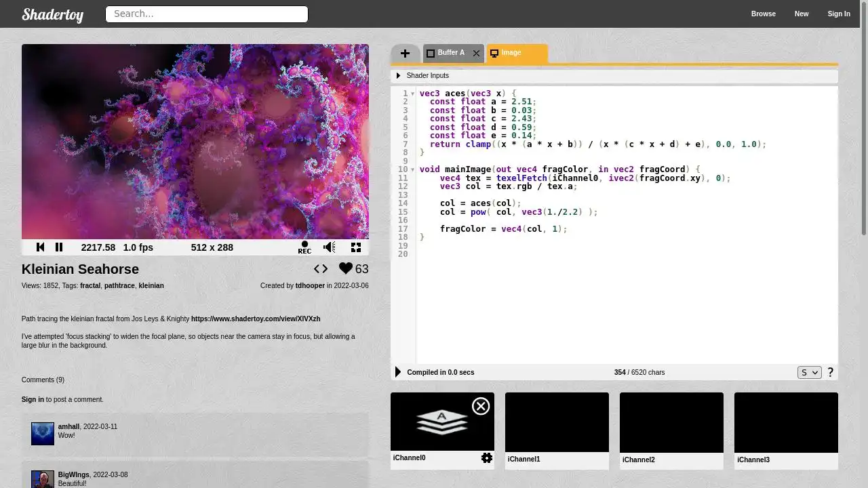Open iChannel0 sampler settings gear

487,458
